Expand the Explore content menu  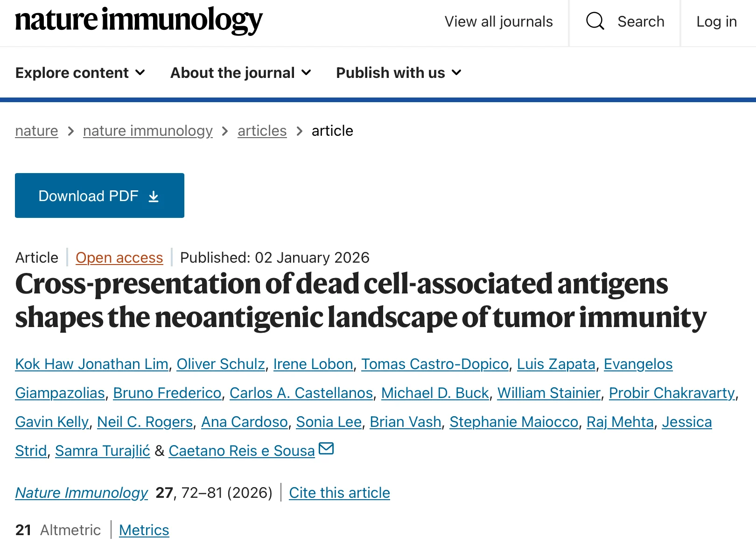[x=80, y=73]
